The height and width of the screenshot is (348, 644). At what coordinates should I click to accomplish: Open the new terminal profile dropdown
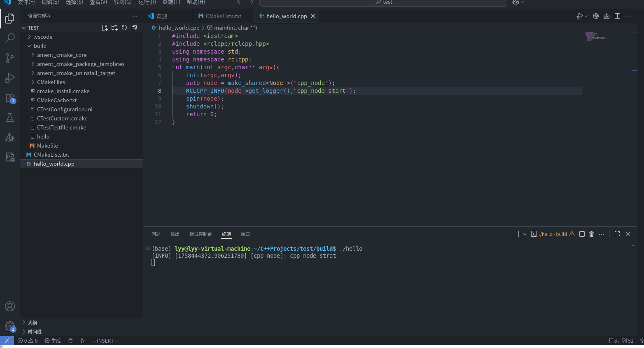tap(525, 234)
